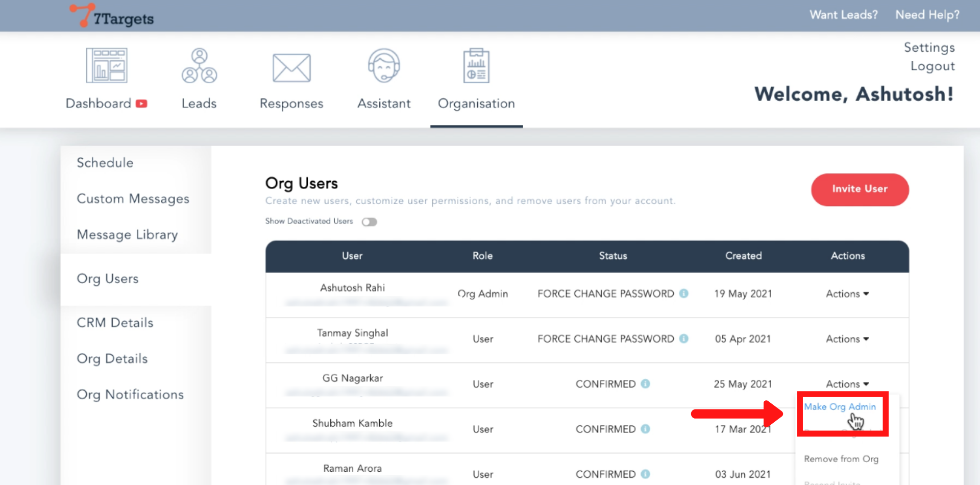The height and width of the screenshot is (485, 980).
Task: Select Make Org Admin menu option
Action: [840, 407]
